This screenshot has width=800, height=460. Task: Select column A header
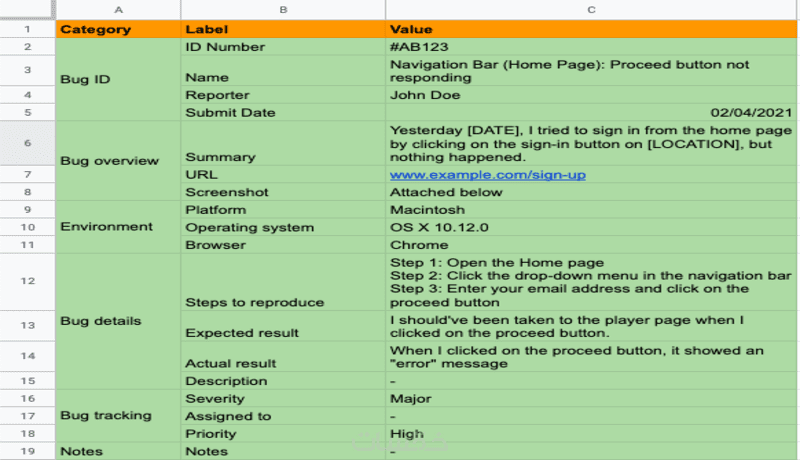(x=118, y=10)
